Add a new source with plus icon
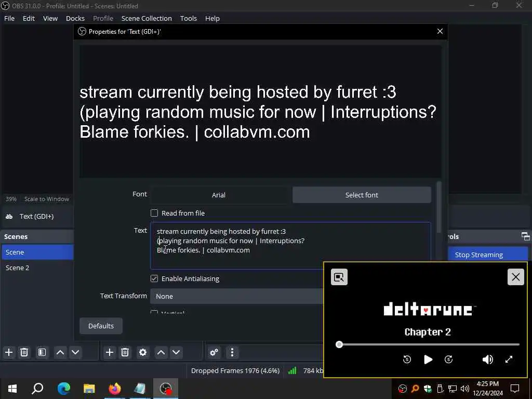The height and width of the screenshot is (399, 532). point(110,352)
